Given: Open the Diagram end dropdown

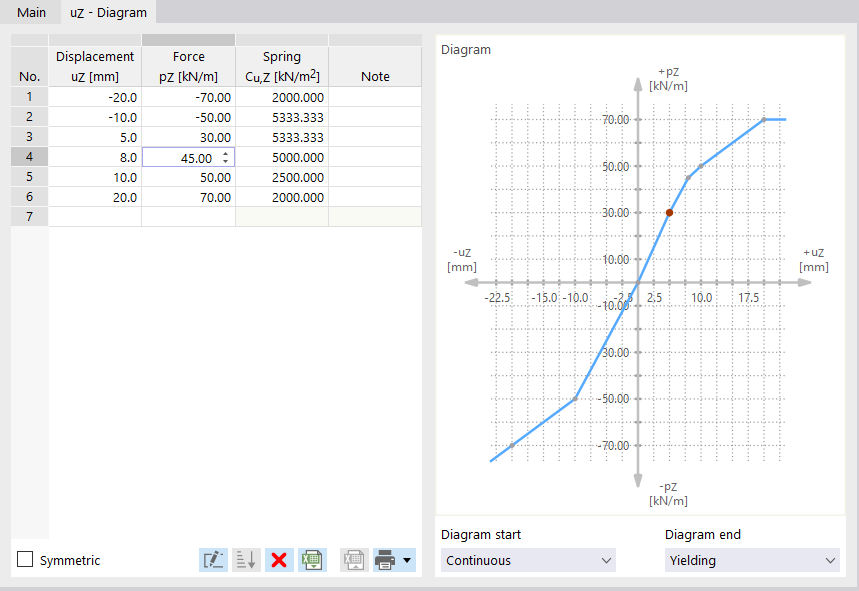Looking at the screenshot, I should pyautogui.click(x=752, y=560).
